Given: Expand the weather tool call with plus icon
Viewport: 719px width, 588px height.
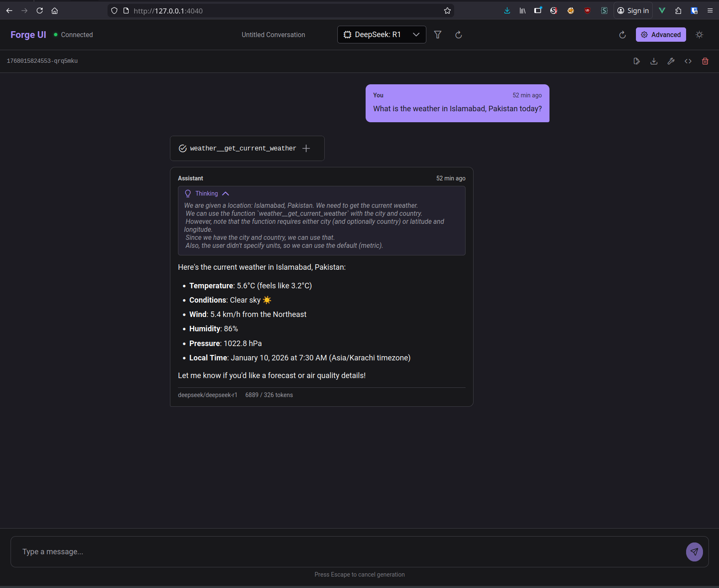Looking at the screenshot, I should tap(306, 148).
